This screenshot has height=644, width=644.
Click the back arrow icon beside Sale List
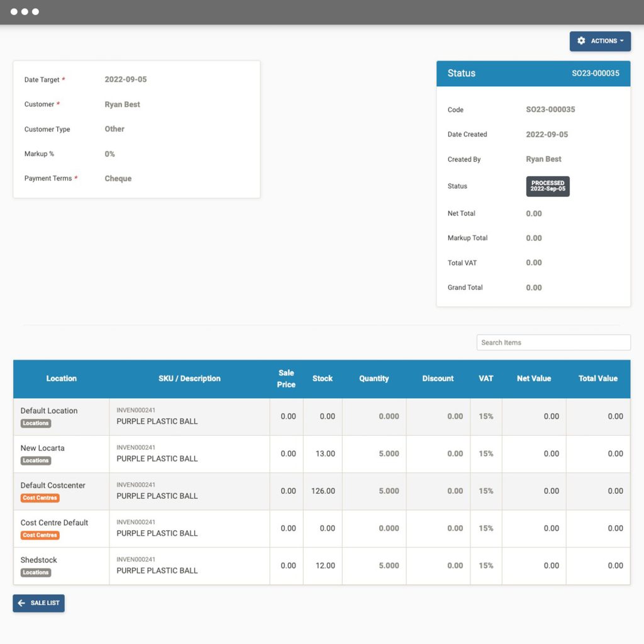(22, 603)
